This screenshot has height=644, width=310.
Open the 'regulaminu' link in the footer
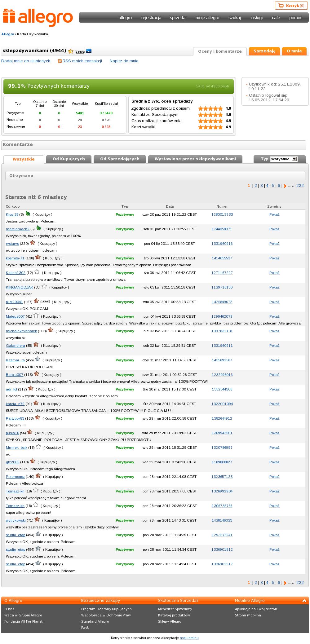pyautogui.click(x=189, y=638)
